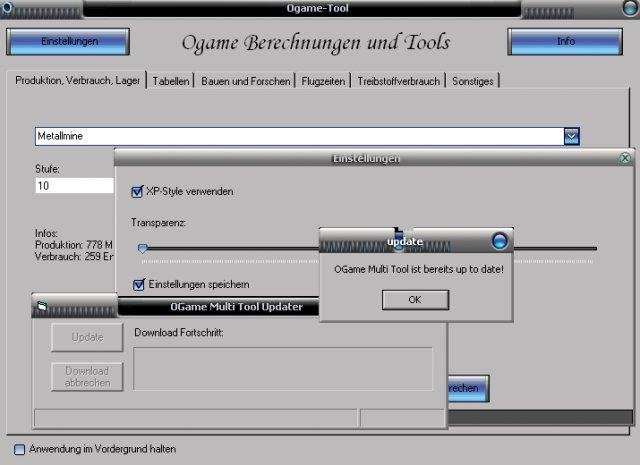Click the Ogame-Tool title bar icon
Viewport: 640px width, 465px height.
pos(7,7)
